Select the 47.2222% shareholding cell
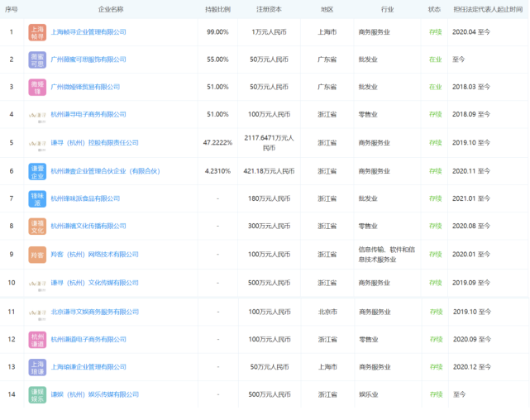This screenshot has height=420, width=530. pyautogui.click(x=217, y=143)
